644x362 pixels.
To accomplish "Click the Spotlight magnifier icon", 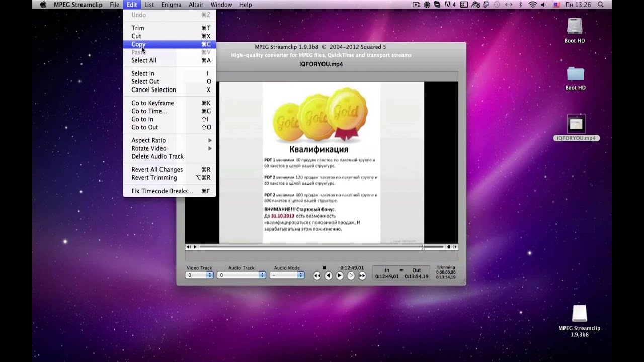I will pyautogui.click(x=601, y=5).
